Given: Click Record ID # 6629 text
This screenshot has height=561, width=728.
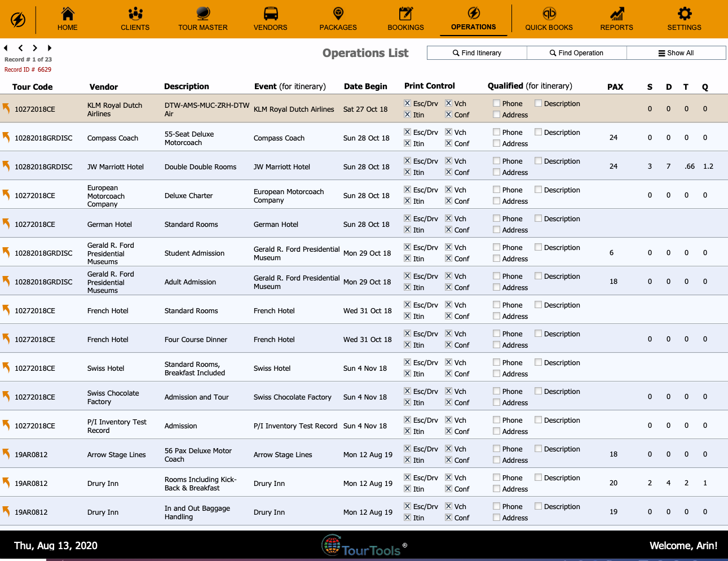Looking at the screenshot, I should click(x=28, y=69).
